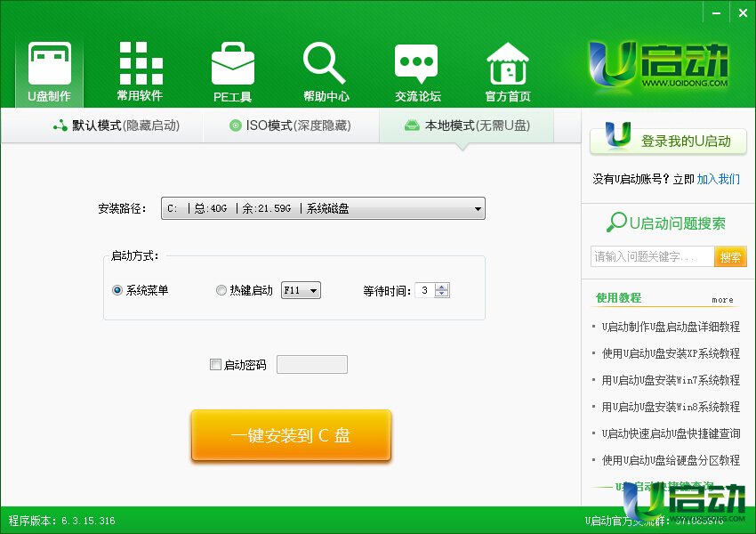
Task: Select the 热键启动 radio button
Action: (x=221, y=290)
